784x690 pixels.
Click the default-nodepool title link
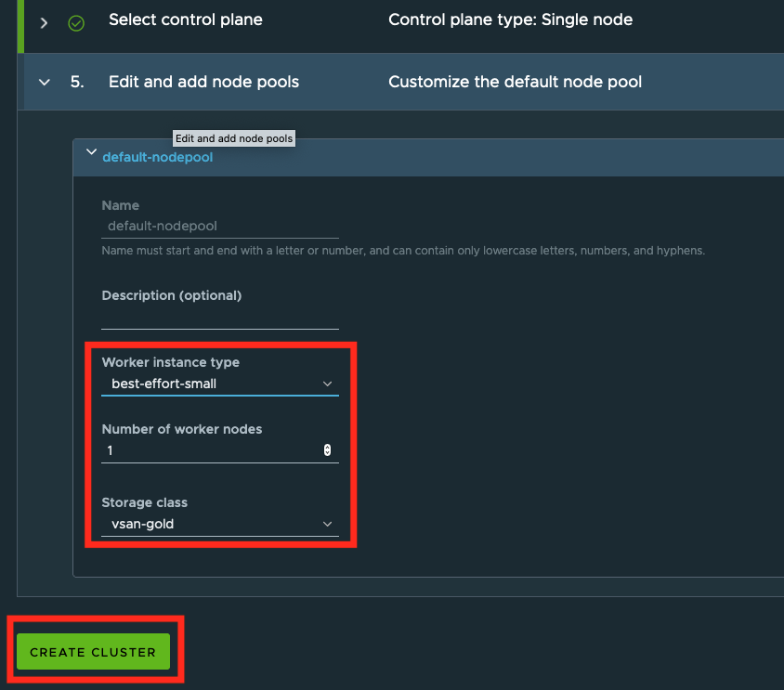click(157, 157)
